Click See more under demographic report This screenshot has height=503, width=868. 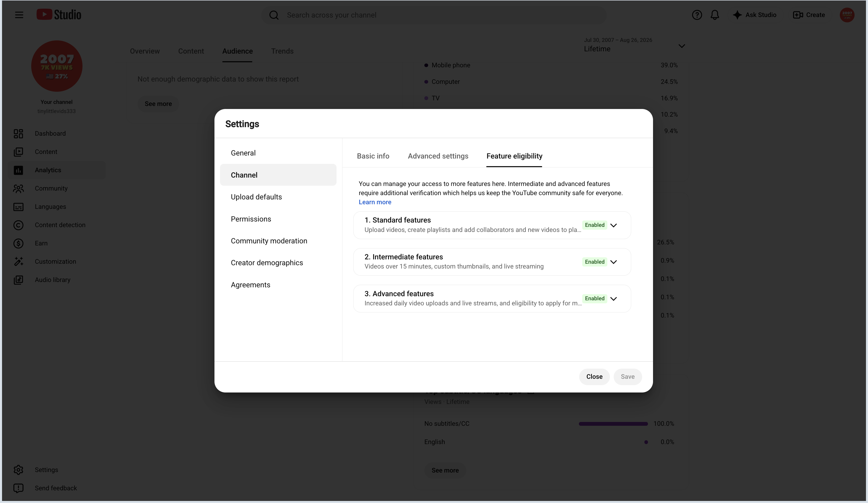(x=158, y=104)
